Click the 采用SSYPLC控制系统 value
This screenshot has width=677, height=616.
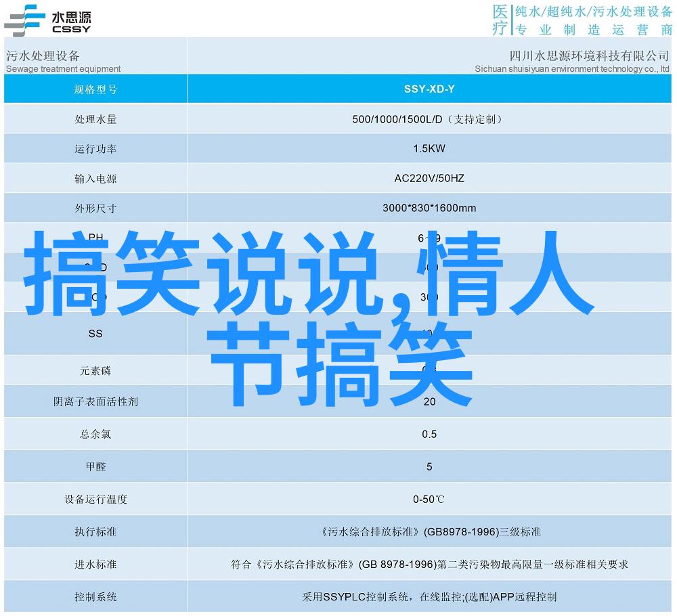(x=429, y=597)
